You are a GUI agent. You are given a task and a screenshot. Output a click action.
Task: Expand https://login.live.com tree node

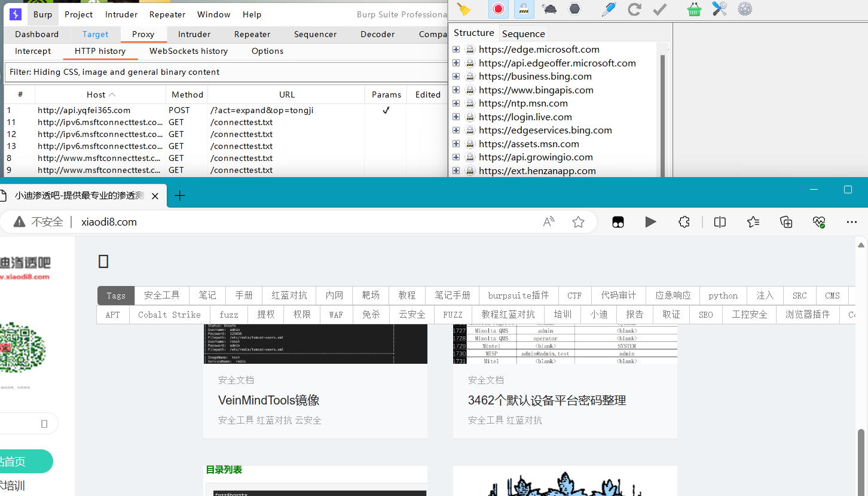(456, 117)
